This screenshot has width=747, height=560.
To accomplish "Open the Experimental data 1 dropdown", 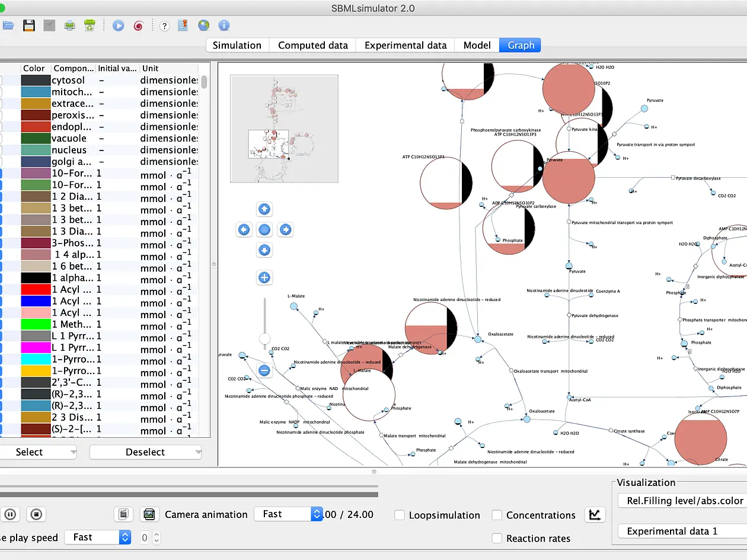I will tap(682, 531).
